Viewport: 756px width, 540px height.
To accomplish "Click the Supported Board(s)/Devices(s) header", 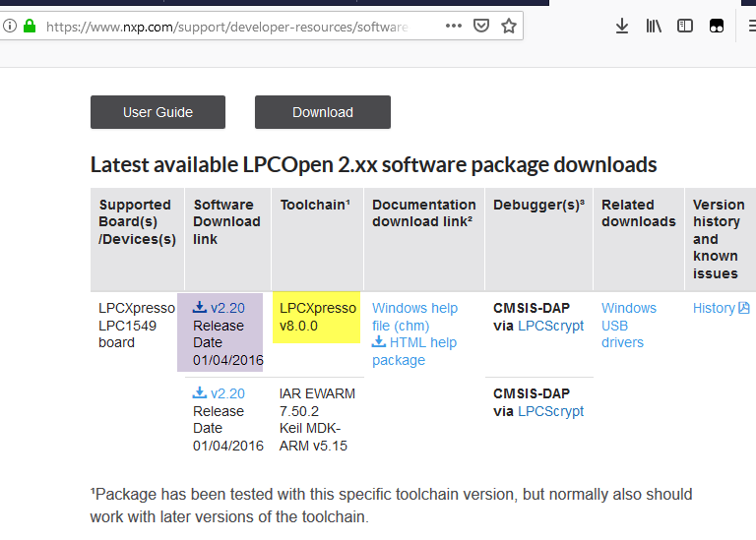I will pyautogui.click(x=137, y=239).
